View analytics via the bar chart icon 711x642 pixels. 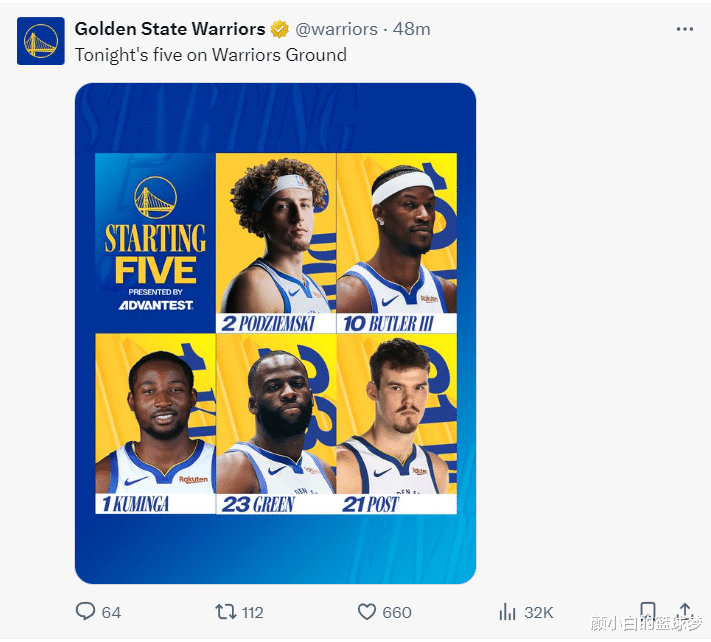[507, 611]
